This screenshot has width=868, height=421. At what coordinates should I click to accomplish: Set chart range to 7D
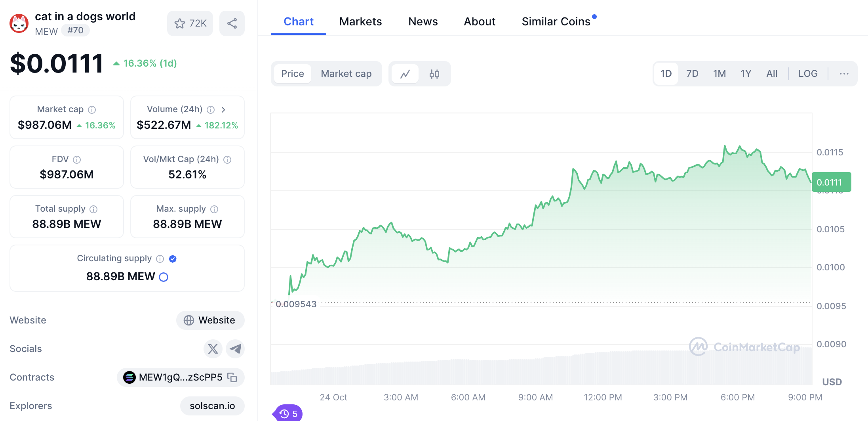point(692,74)
